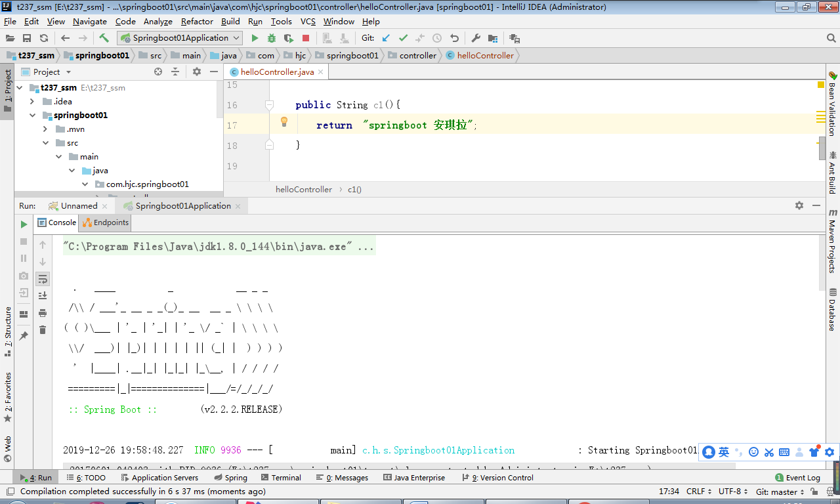Show Git history clock icon
Screen dimensions: 840x504
click(437, 38)
